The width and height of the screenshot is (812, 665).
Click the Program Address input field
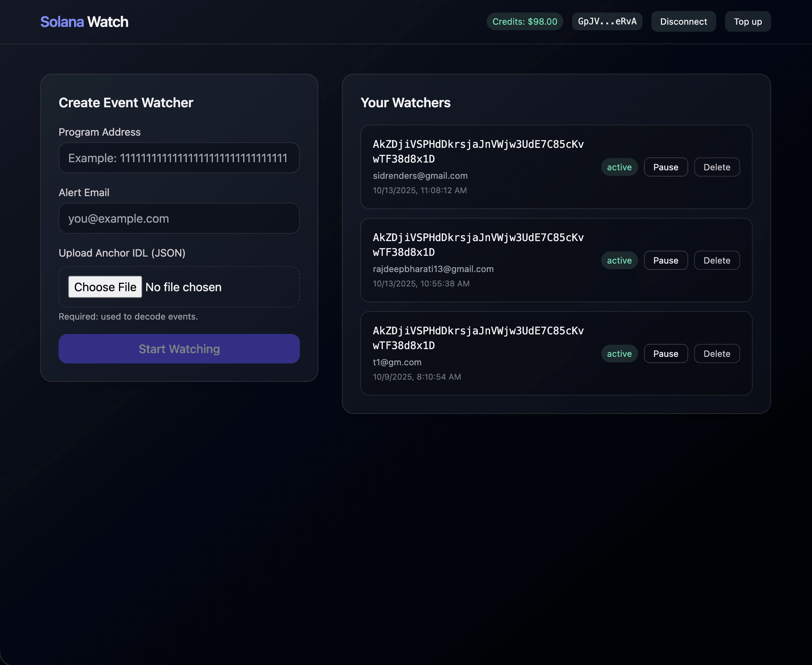pos(179,157)
